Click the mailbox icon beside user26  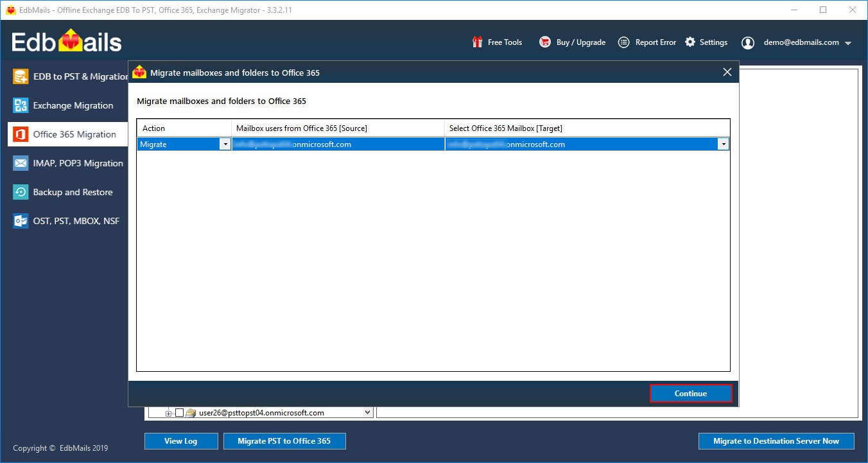point(191,413)
